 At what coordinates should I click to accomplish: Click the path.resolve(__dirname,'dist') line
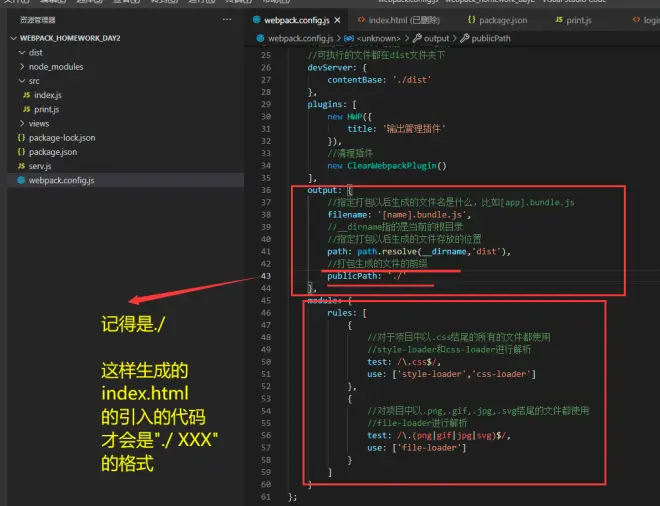[419, 252]
